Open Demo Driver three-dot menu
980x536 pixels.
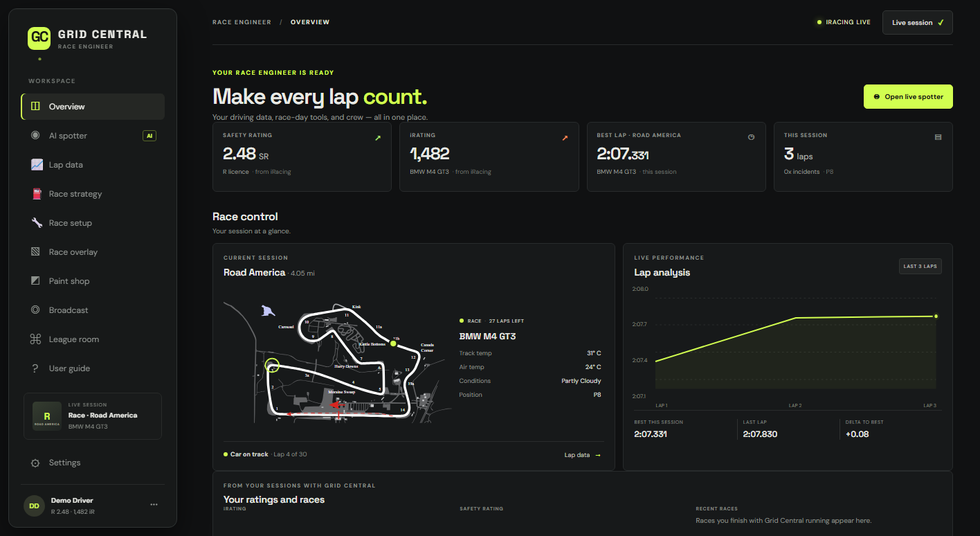tap(154, 505)
